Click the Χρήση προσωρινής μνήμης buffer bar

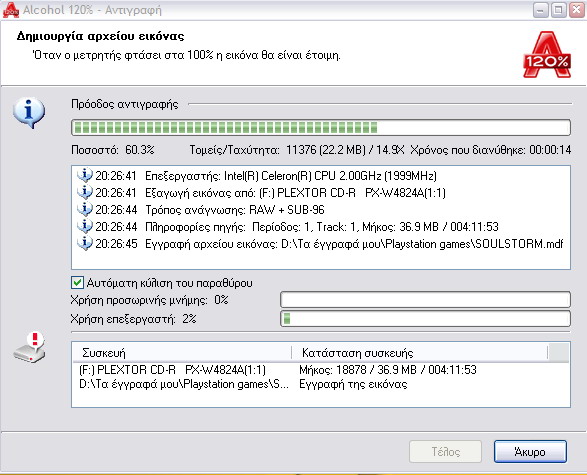click(425, 300)
